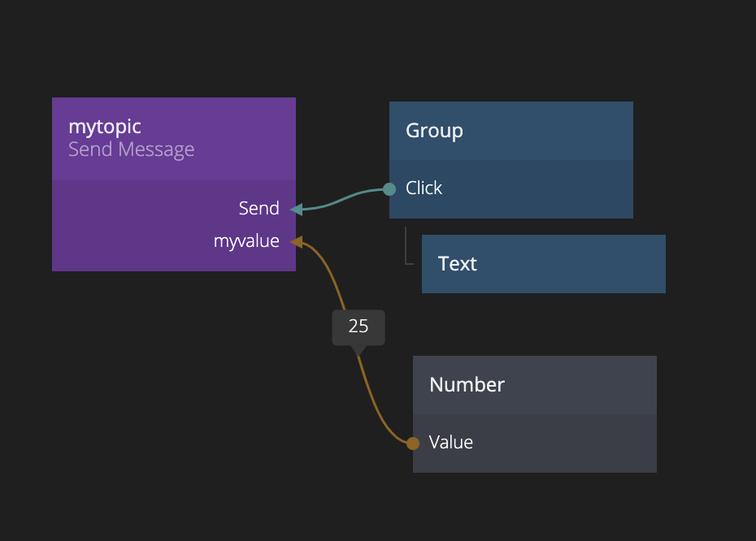Click the Send port label

[x=259, y=209]
